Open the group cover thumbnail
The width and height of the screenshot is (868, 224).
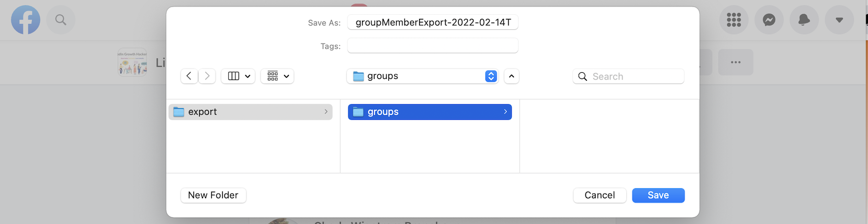tap(132, 63)
